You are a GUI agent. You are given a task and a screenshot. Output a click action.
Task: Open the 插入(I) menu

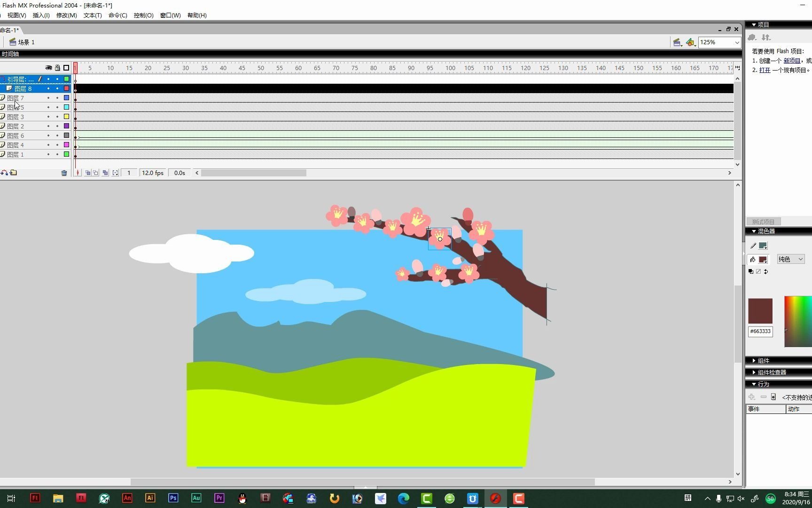click(41, 15)
